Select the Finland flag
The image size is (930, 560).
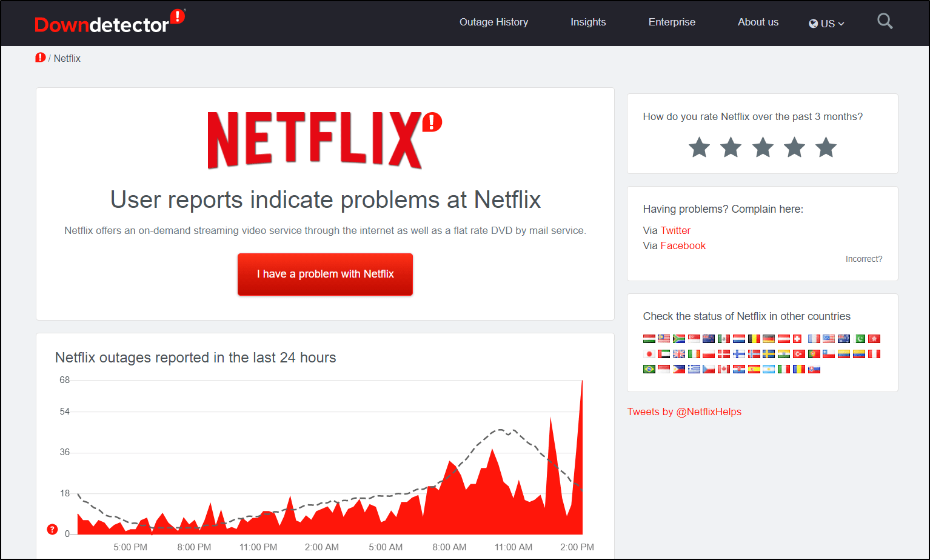click(739, 354)
